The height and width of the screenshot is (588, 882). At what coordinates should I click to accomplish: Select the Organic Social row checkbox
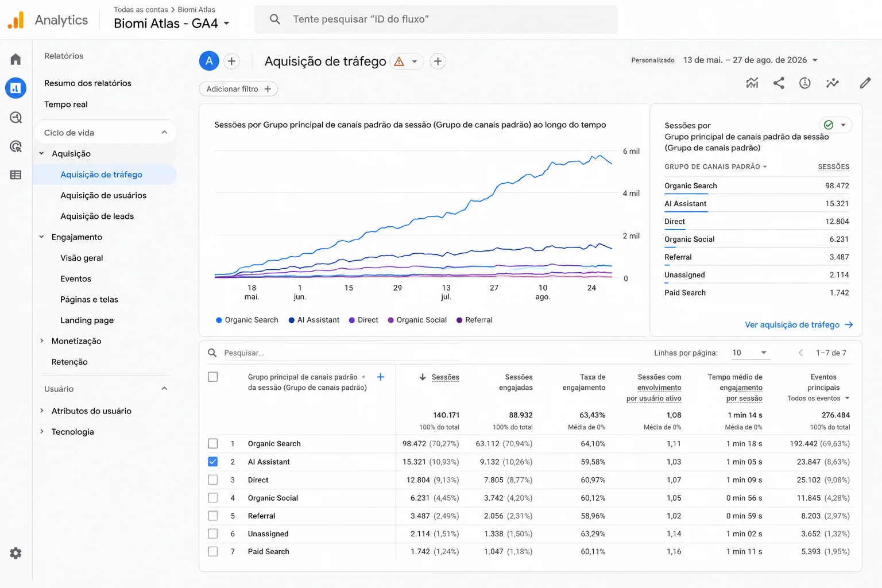(213, 498)
